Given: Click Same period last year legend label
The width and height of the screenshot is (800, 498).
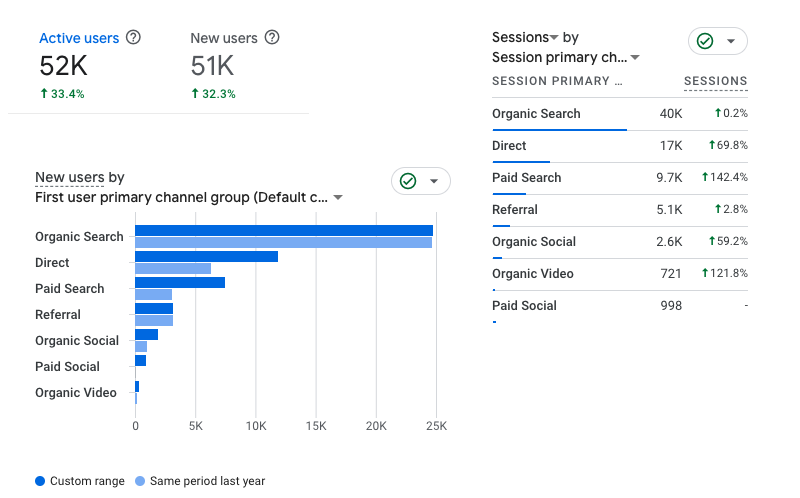Looking at the screenshot, I should (x=208, y=481).
